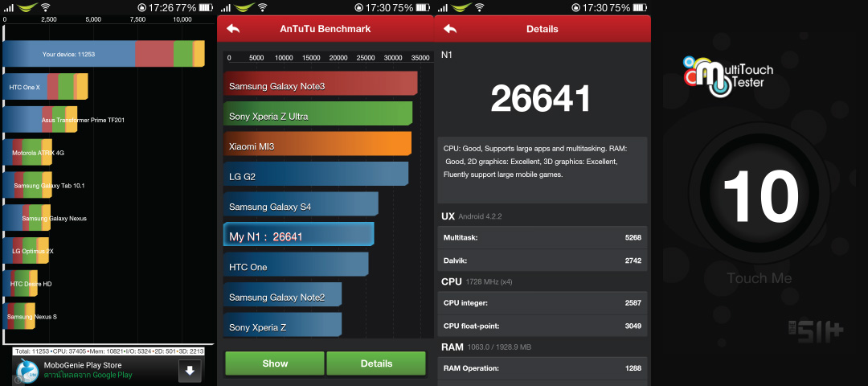Select the Samsung Galaxy Note2 bar

tap(283, 294)
